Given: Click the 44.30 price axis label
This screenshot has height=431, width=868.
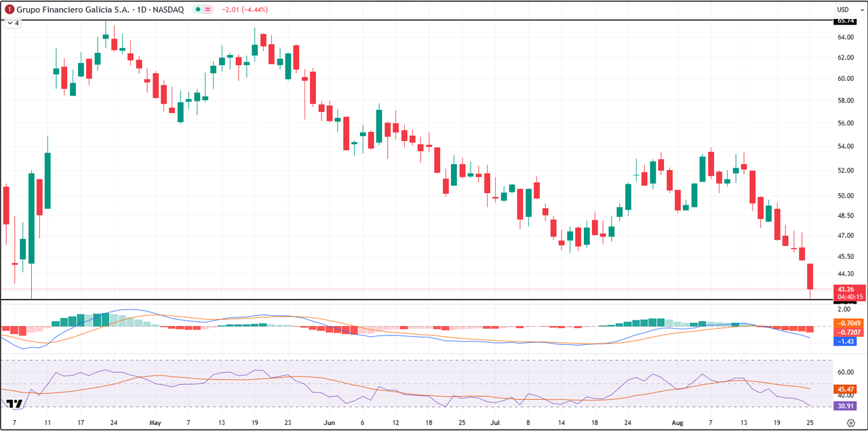Looking at the screenshot, I should click(x=845, y=274).
